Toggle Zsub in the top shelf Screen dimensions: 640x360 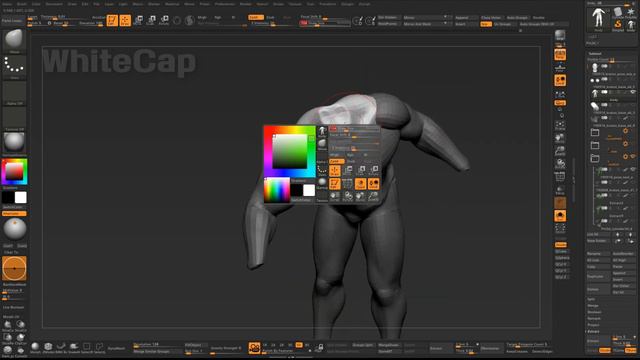click(x=271, y=18)
